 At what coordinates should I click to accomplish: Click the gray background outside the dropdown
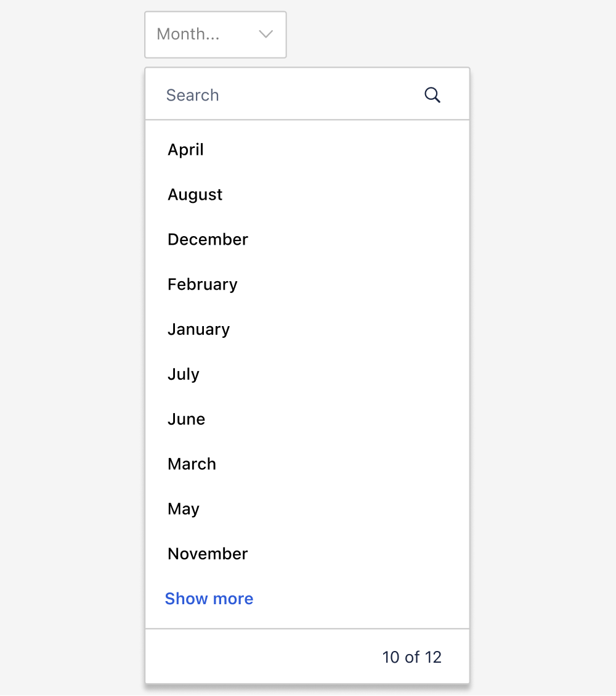[x=542, y=308]
